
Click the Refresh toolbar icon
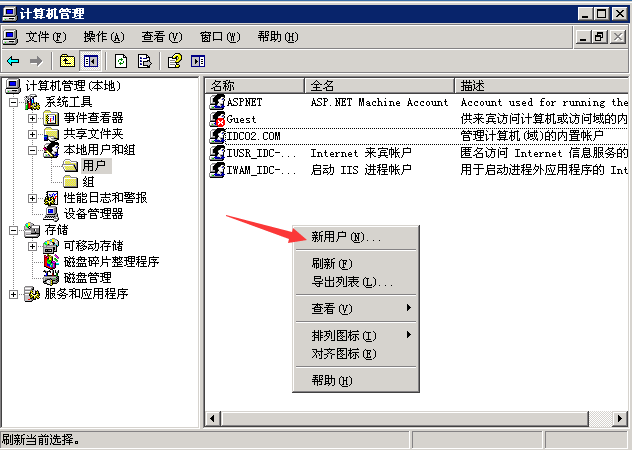click(x=121, y=61)
